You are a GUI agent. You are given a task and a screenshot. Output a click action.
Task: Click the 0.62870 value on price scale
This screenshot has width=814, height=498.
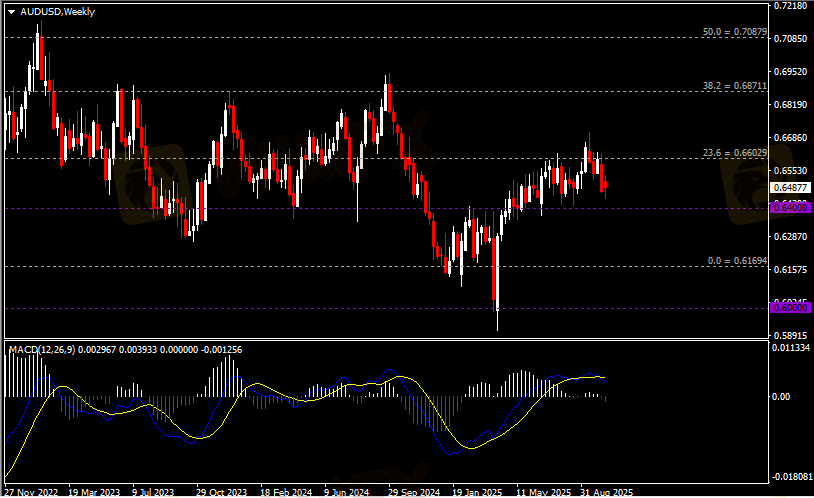point(790,237)
